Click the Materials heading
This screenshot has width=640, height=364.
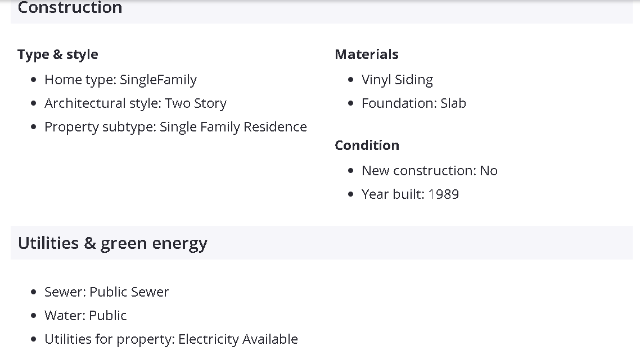point(367,54)
